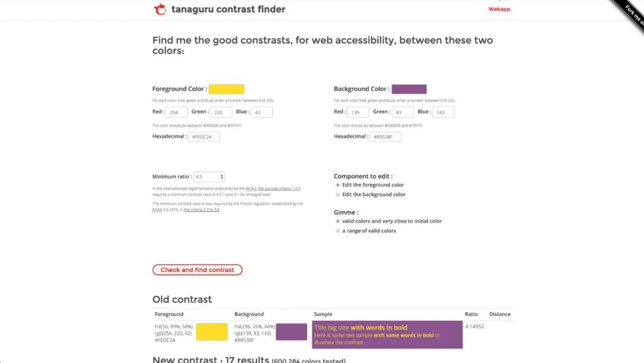The image size is (644, 363).
Task: Click the tanaguru red logo icon
Action: point(160,8)
